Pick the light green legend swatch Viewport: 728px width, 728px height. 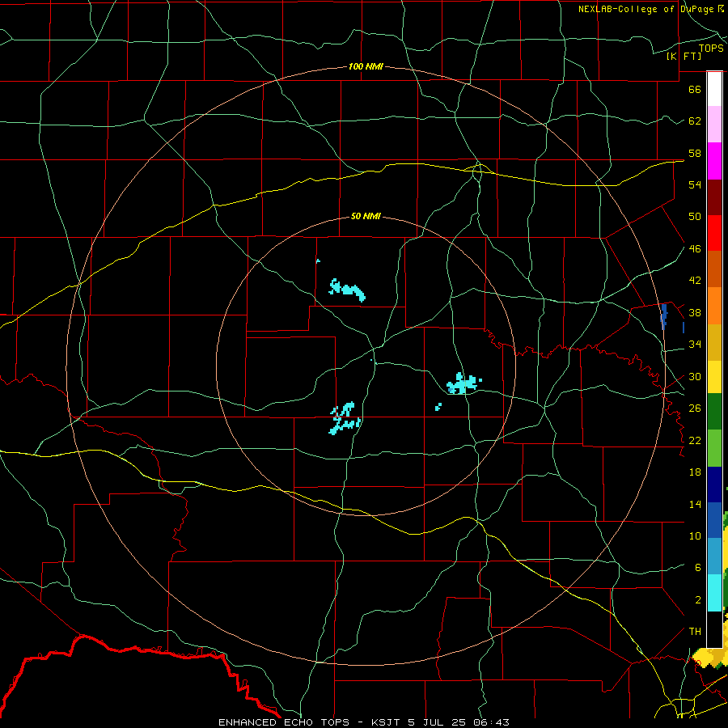[x=714, y=448]
